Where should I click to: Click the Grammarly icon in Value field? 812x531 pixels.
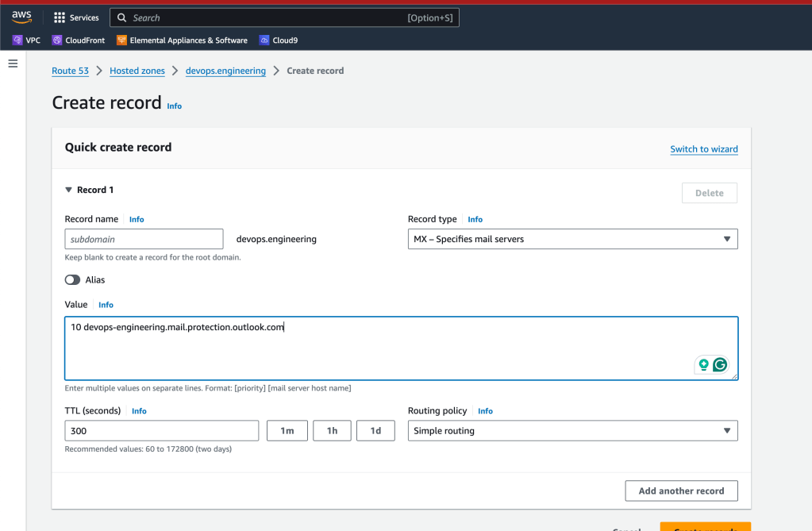[720, 364]
